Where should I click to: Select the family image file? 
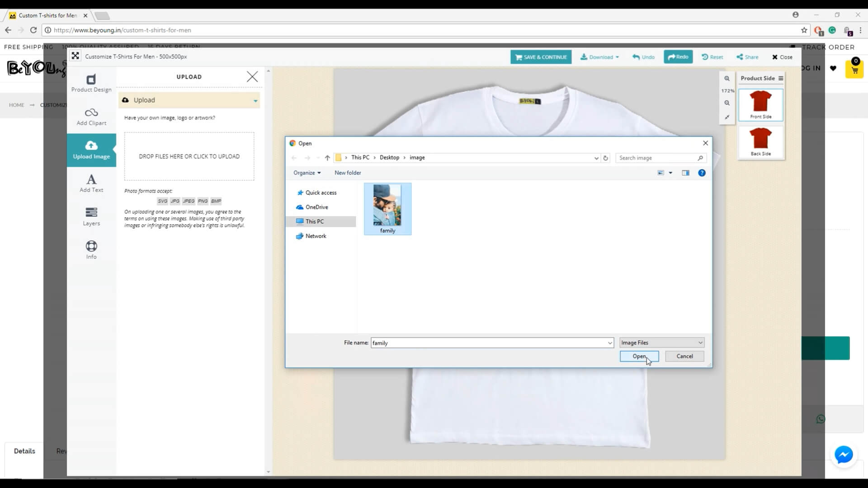pyautogui.click(x=387, y=209)
